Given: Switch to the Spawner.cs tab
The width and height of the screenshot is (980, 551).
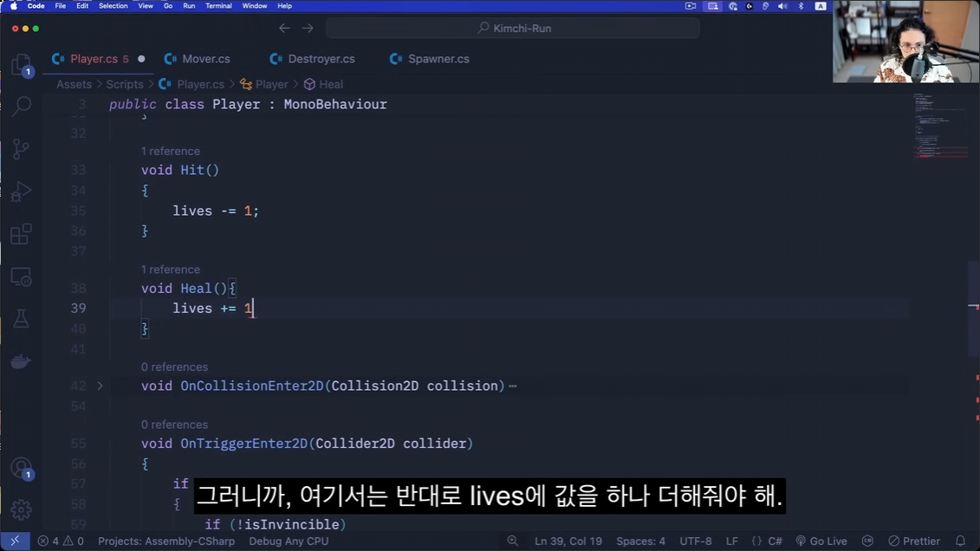Looking at the screenshot, I should 438,59.
